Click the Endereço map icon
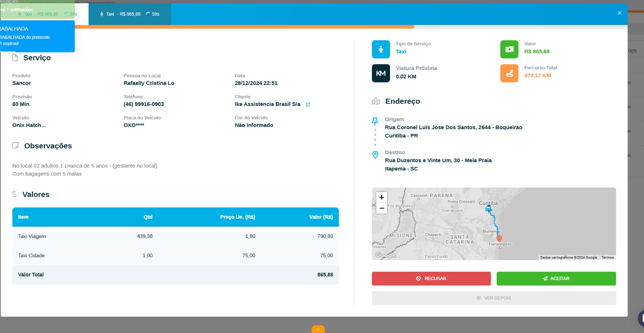 pos(376,101)
